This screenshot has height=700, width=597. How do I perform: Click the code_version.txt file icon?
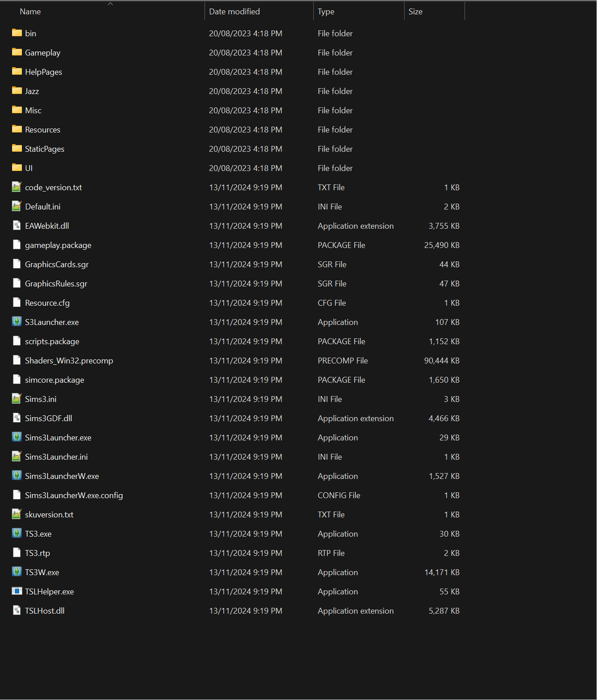17,187
